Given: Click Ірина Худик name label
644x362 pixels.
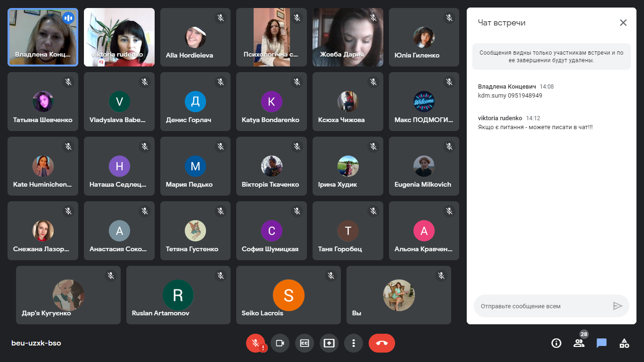Looking at the screenshot, I should (x=338, y=184).
